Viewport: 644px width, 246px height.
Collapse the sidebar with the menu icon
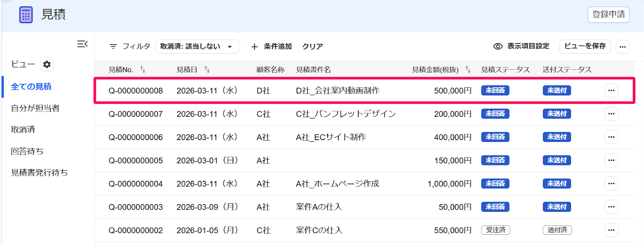click(x=83, y=44)
